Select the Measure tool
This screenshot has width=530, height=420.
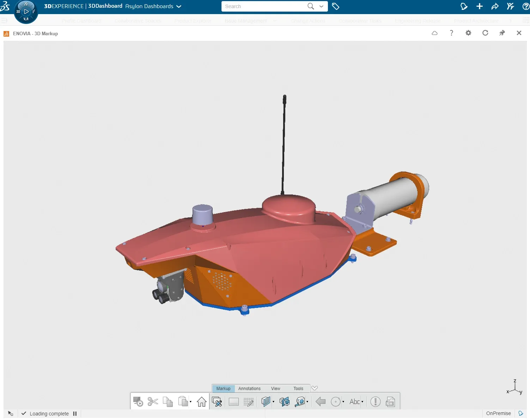300,401
